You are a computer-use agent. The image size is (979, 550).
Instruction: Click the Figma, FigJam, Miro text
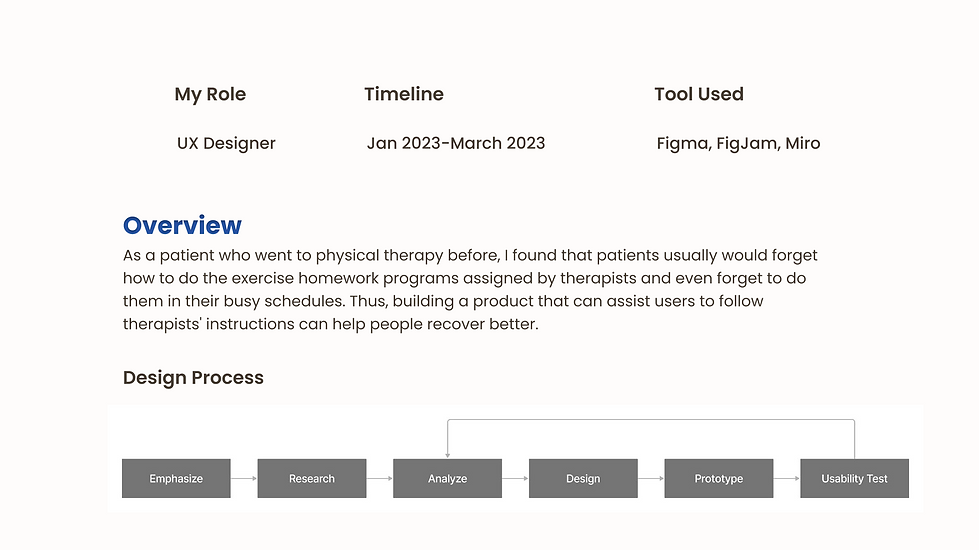tap(738, 143)
